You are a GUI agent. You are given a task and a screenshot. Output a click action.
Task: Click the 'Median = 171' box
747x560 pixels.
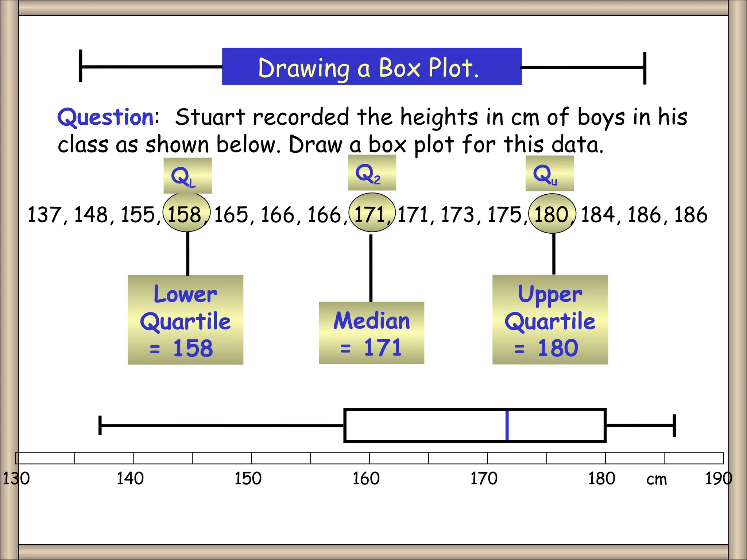(371, 333)
